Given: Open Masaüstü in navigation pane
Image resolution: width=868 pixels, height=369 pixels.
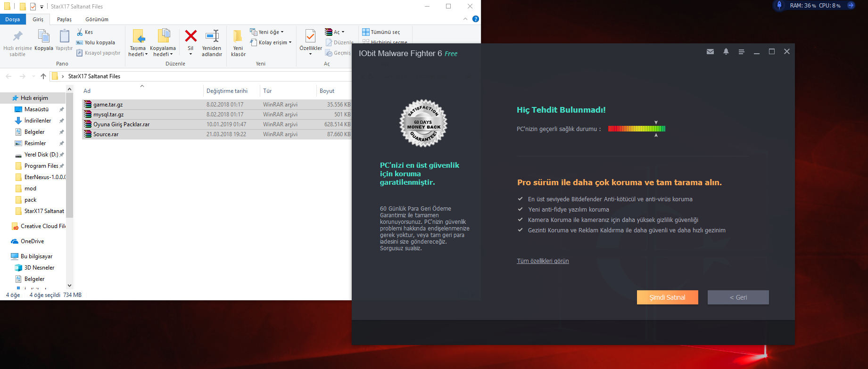Looking at the screenshot, I should pos(36,109).
